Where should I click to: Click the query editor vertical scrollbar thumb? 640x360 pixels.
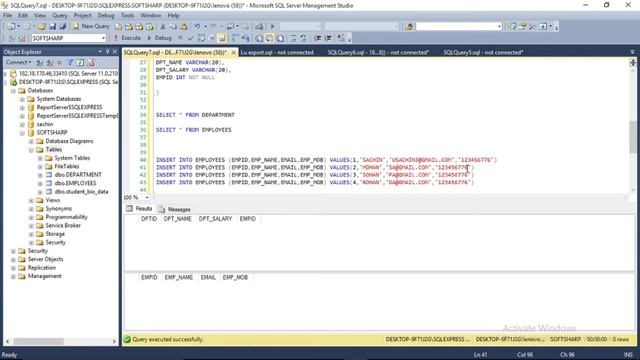click(x=633, y=137)
